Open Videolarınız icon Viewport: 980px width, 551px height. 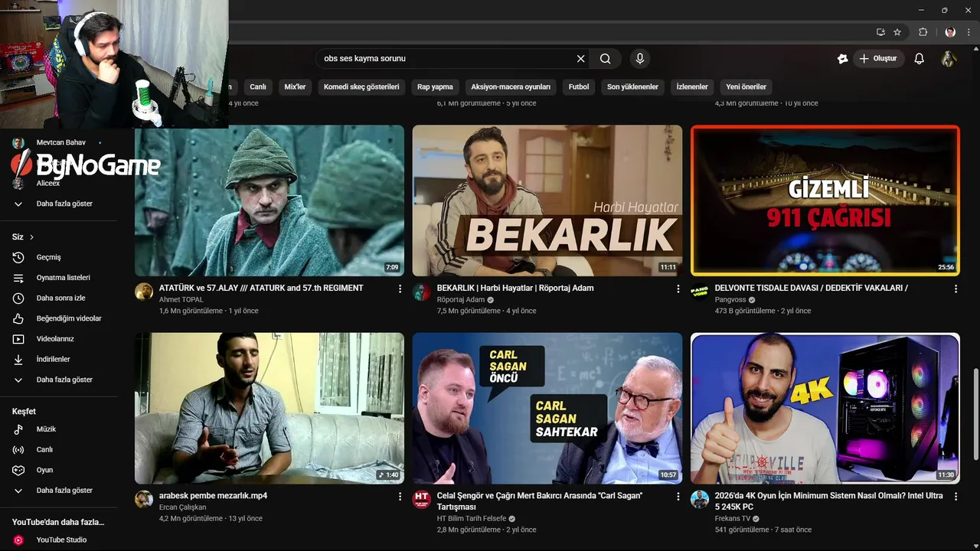tap(18, 339)
